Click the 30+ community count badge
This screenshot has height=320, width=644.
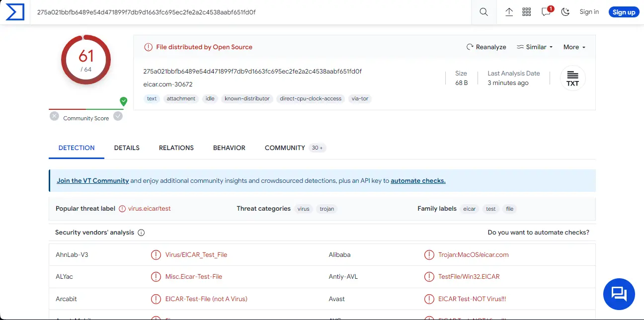(x=318, y=148)
